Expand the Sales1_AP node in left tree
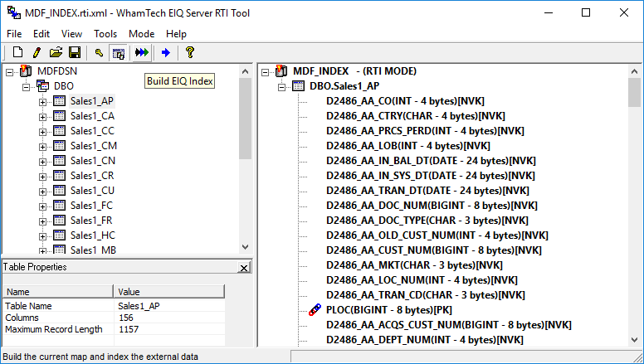The image size is (644, 364). 42,102
